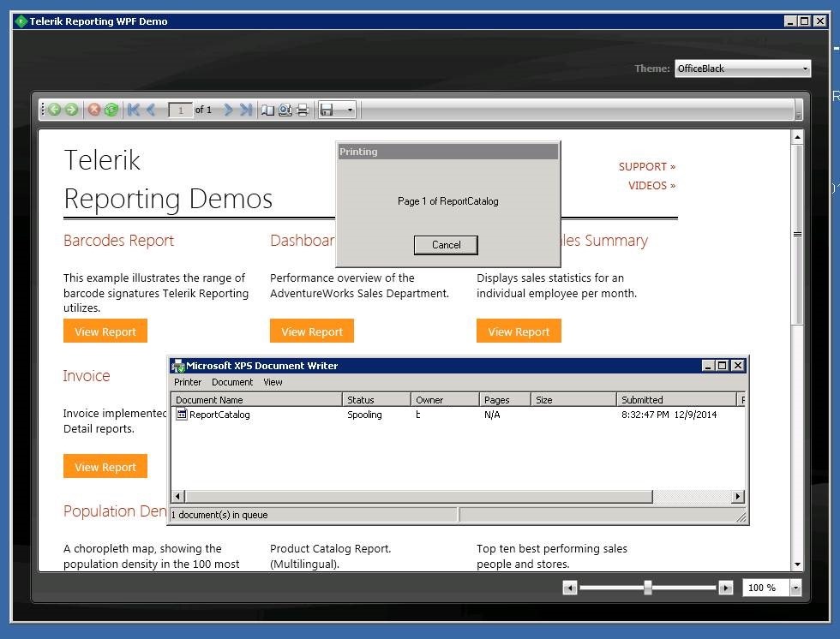
Task: Click the ReportCatalog document file icon
Action: point(182,415)
